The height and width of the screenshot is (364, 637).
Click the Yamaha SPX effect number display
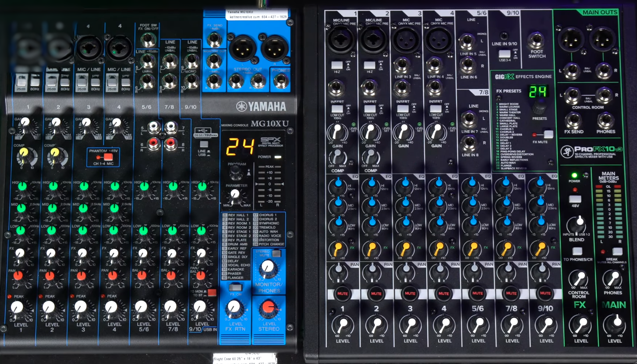pos(240,147)
